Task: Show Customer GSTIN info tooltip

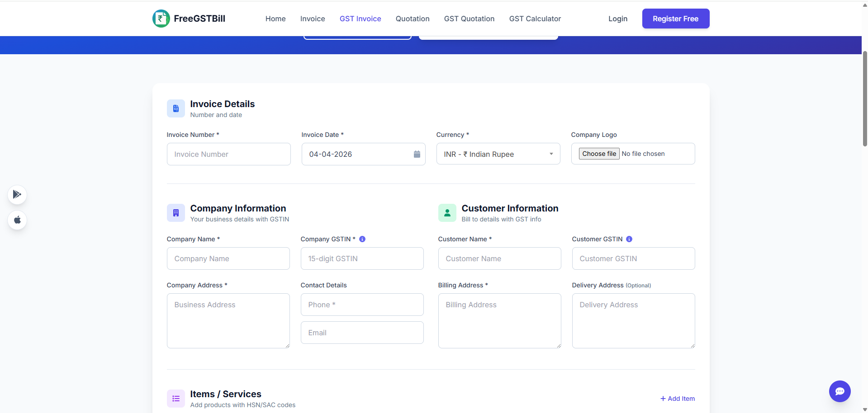Action: [x=629, y=239]
